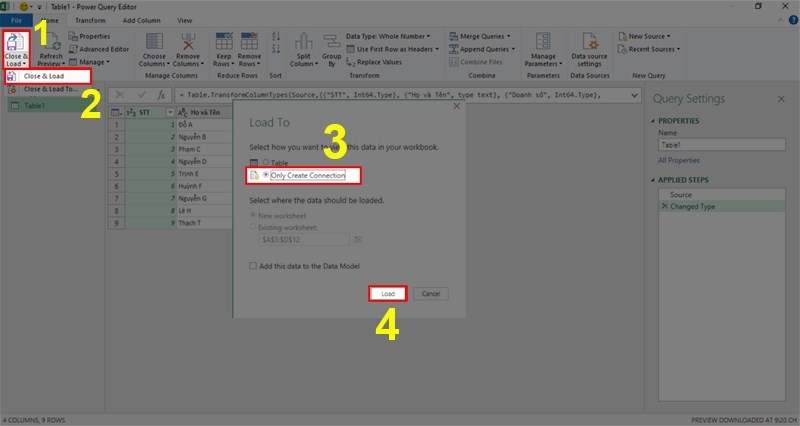Click the Họ và Tên column header

pyautogui.click(x=204, y=112)
